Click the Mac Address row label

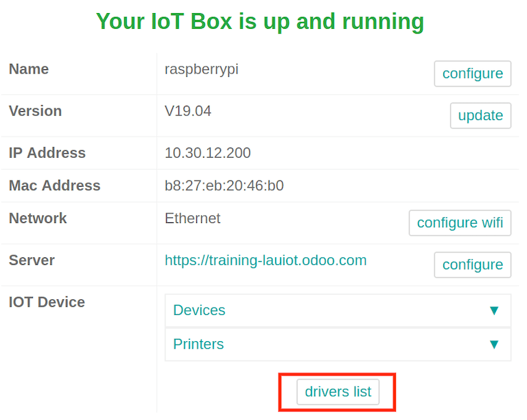point(54,186)
